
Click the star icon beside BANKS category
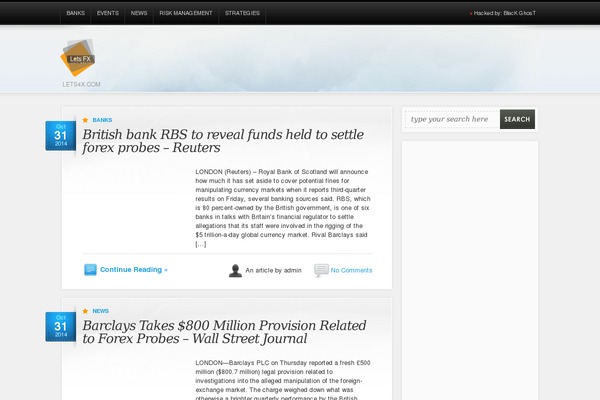pyautogui.click(x=85, y=120)
